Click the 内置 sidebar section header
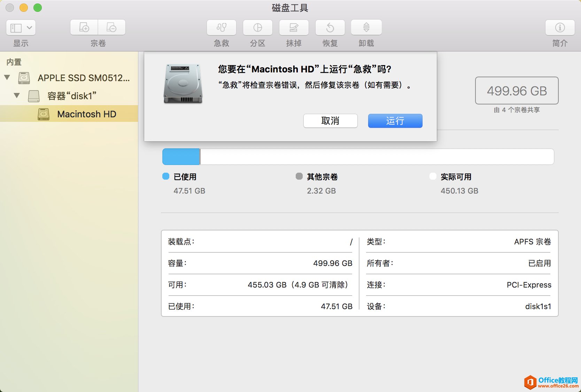This screenshot has height=392, width=581. (14, 62)
